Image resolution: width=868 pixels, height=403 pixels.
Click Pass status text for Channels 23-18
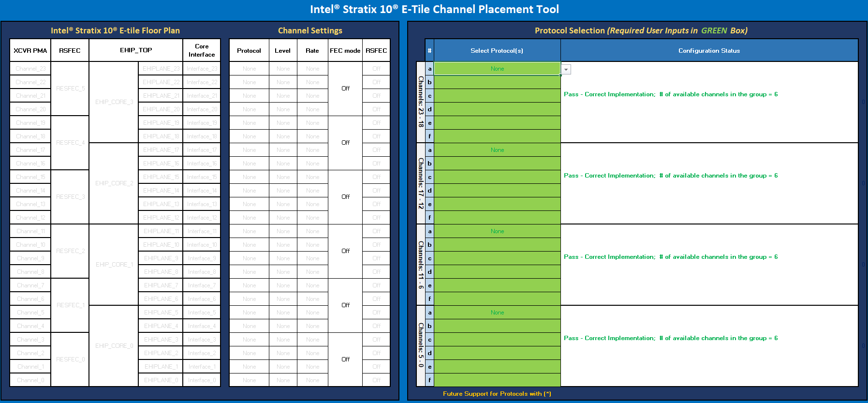tap(671, 94)
